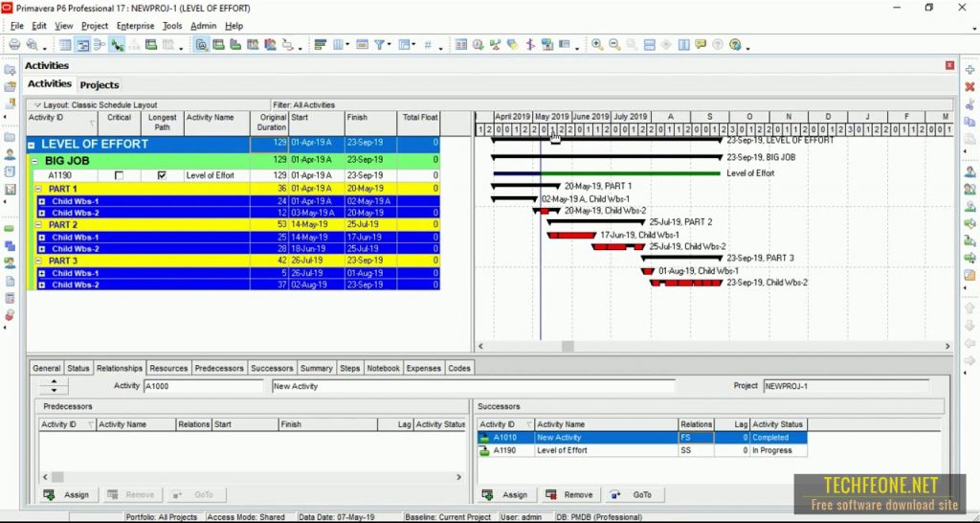Collapse the PART 3 group

coord(38,261)
